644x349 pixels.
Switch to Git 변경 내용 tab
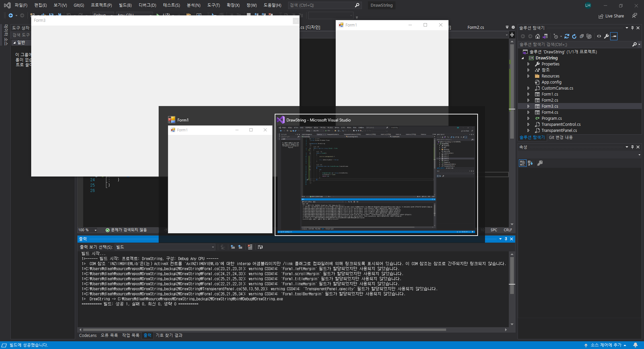561,137
